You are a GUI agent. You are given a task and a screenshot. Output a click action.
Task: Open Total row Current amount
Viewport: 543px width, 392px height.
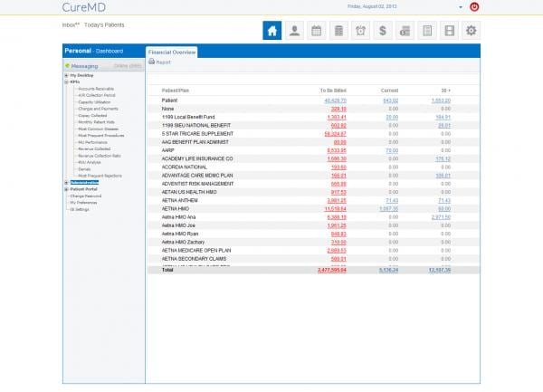(x=388, y=270)
